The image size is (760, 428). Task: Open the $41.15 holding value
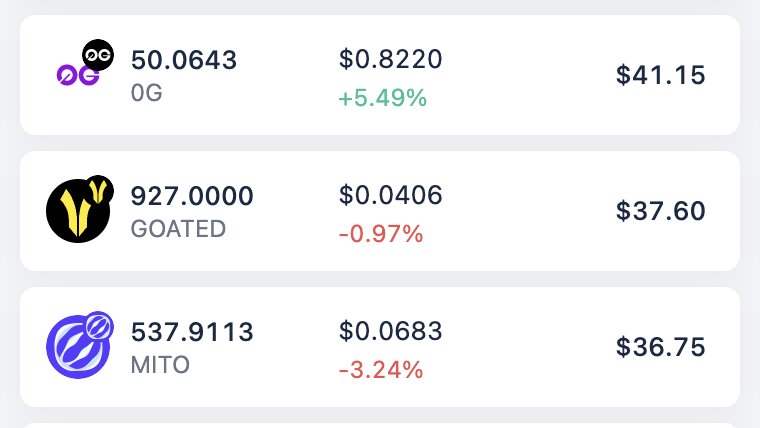point(660,75)
